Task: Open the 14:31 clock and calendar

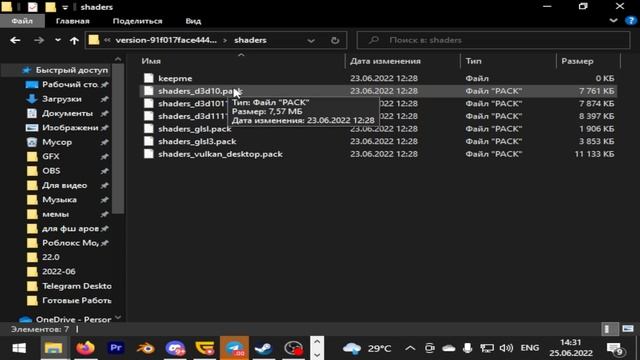Action: click(571, 348)
